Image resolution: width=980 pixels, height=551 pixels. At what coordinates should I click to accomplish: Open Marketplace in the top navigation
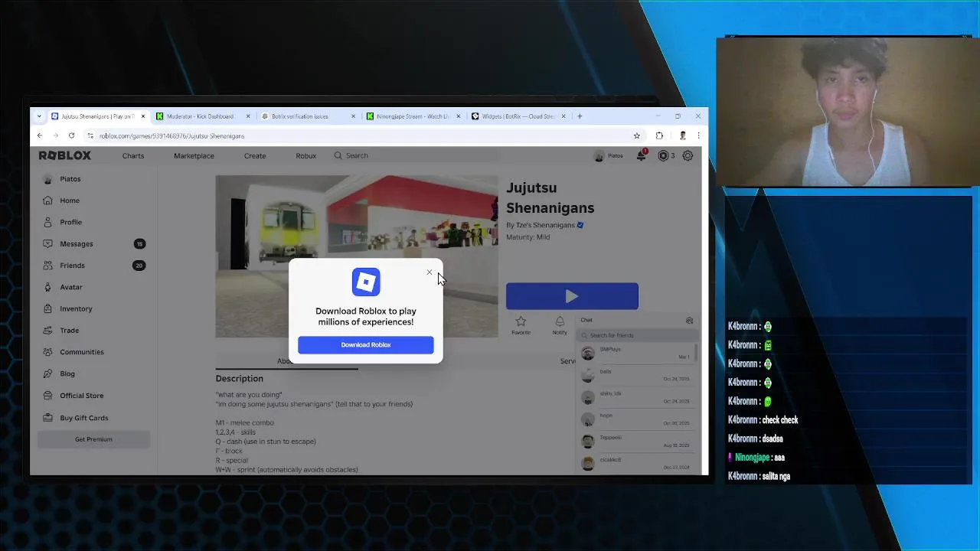(x=194, y=155)
